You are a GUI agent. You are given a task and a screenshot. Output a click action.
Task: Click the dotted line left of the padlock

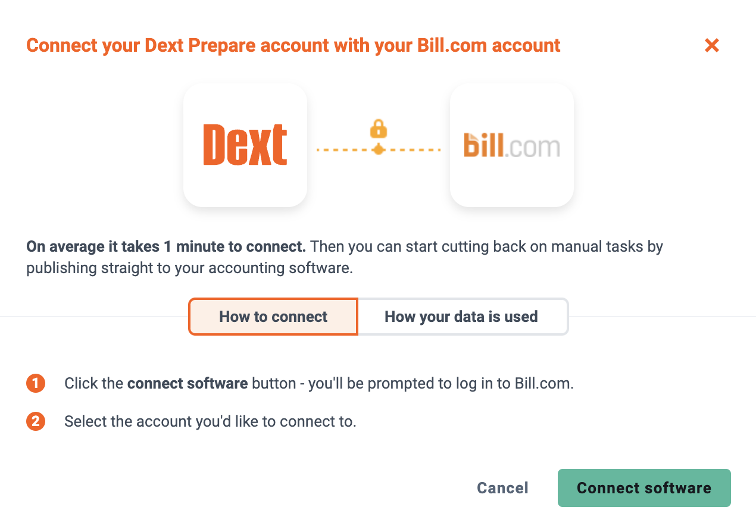click(x=344, y=150)
